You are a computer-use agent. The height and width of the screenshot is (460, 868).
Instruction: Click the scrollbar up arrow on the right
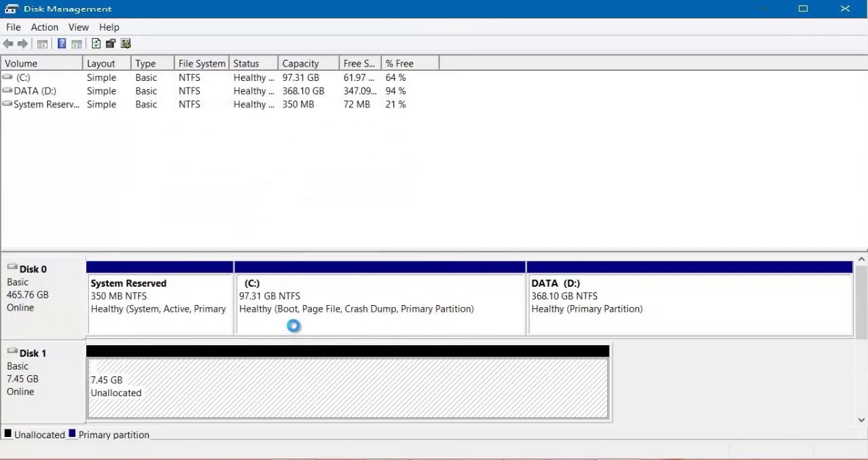click(x=861, y=259)
